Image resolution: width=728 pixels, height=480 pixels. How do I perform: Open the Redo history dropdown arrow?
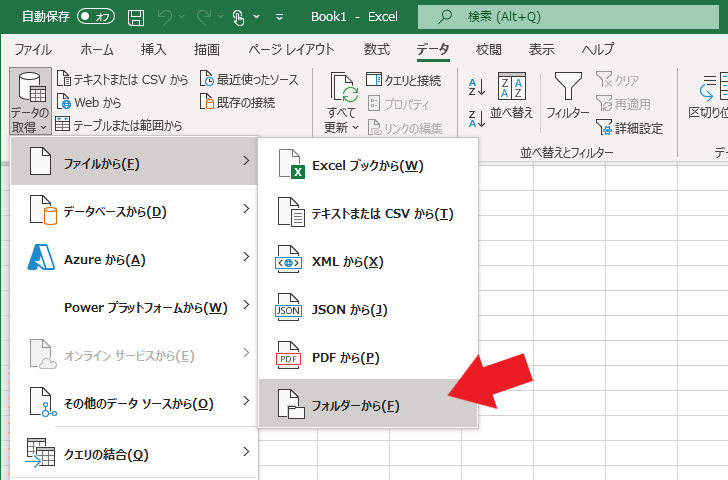221,17
